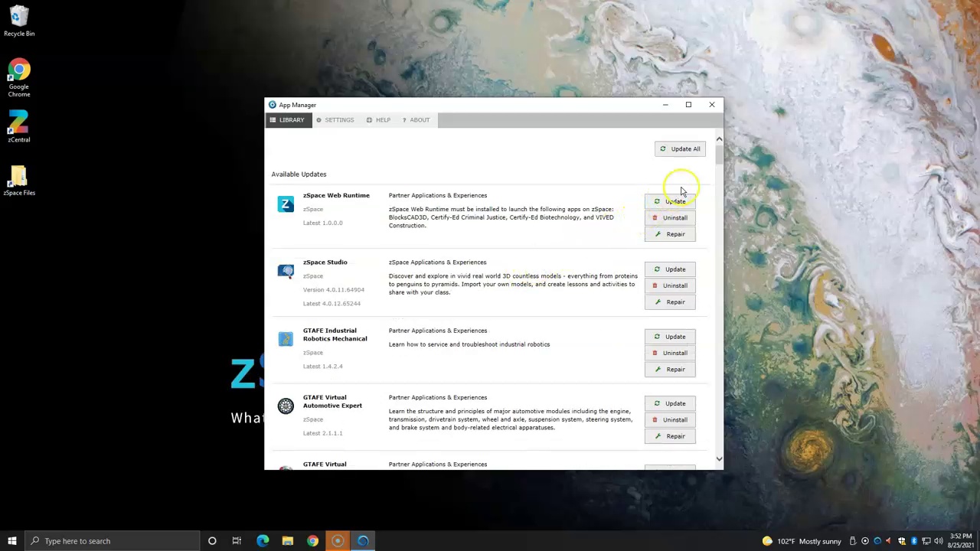
Task: Select the zCentral desktop icon
Action: pos(19,126)
